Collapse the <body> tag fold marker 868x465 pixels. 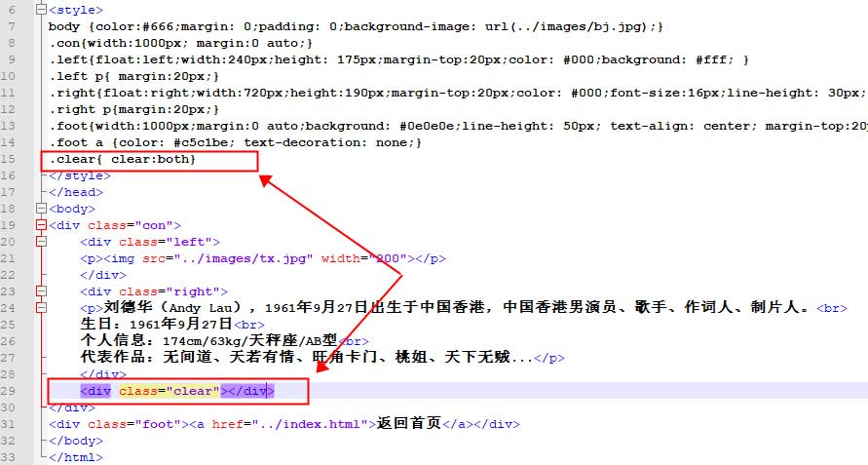click(x=39, y=209)
